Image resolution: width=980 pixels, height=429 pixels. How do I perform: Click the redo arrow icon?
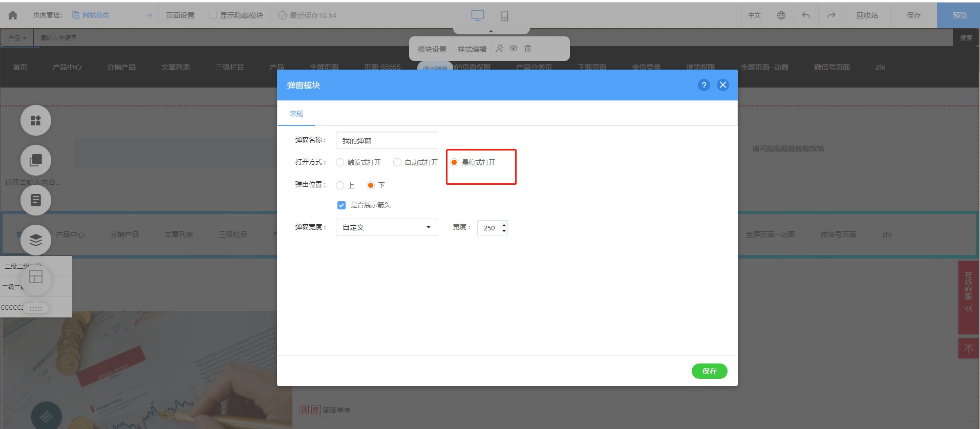[x=832, y=15]
